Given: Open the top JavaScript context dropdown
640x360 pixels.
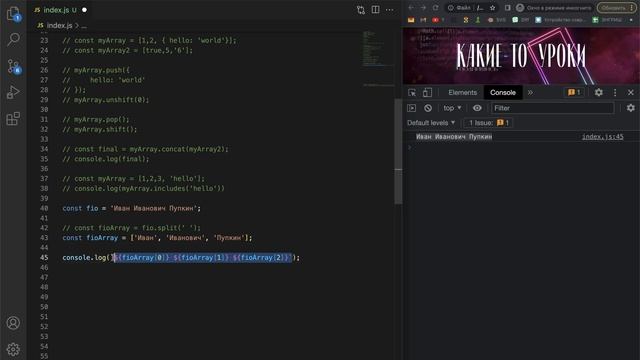Looking at the screenshot, I should [452, 108].
